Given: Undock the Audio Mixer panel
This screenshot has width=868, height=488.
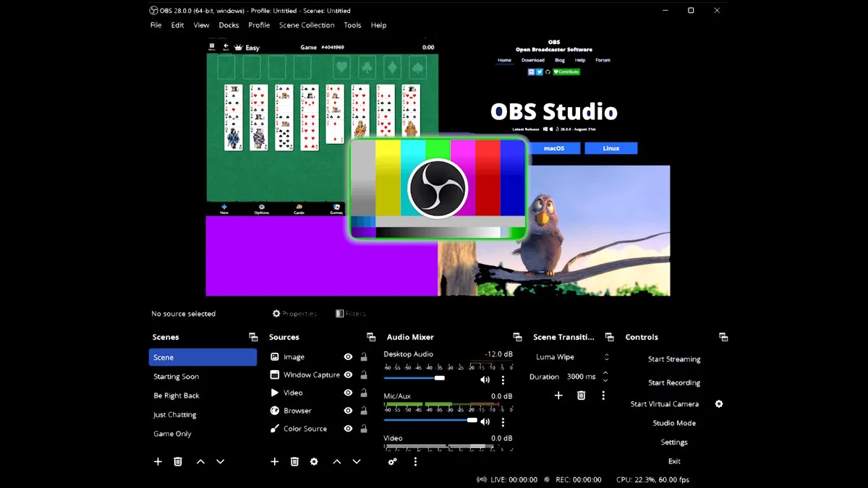Looking at the screenshot, I should click(517, 337).
